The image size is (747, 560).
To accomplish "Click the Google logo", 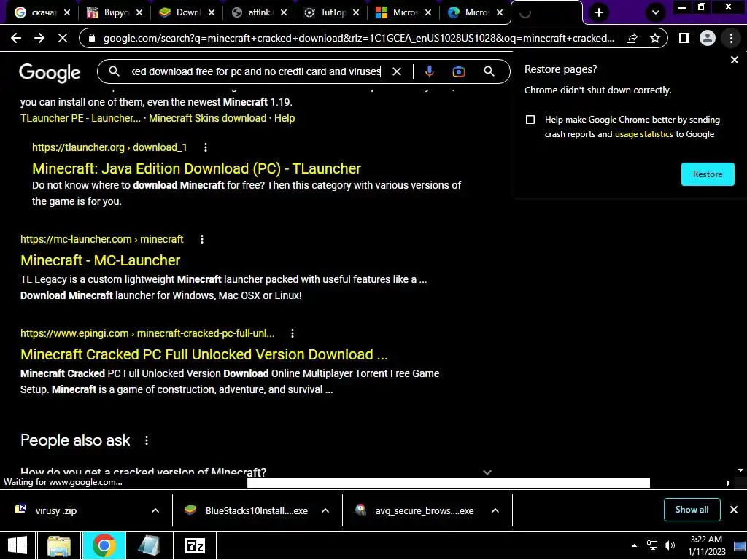I will coord(50,72).
